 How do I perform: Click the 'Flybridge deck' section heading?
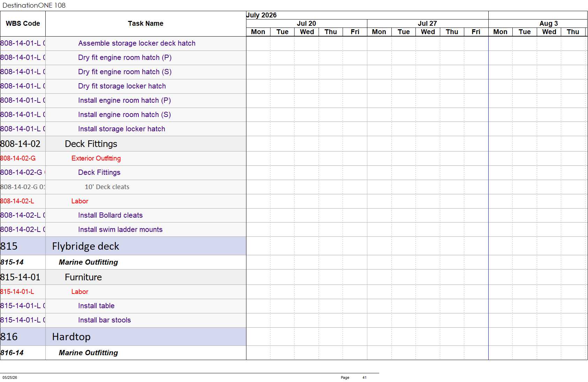point(85,246)
